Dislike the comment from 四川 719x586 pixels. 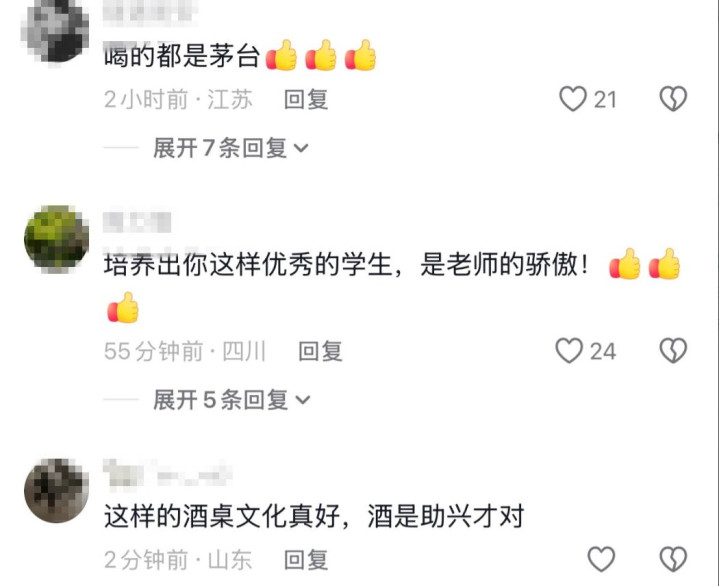pos(673,351)
